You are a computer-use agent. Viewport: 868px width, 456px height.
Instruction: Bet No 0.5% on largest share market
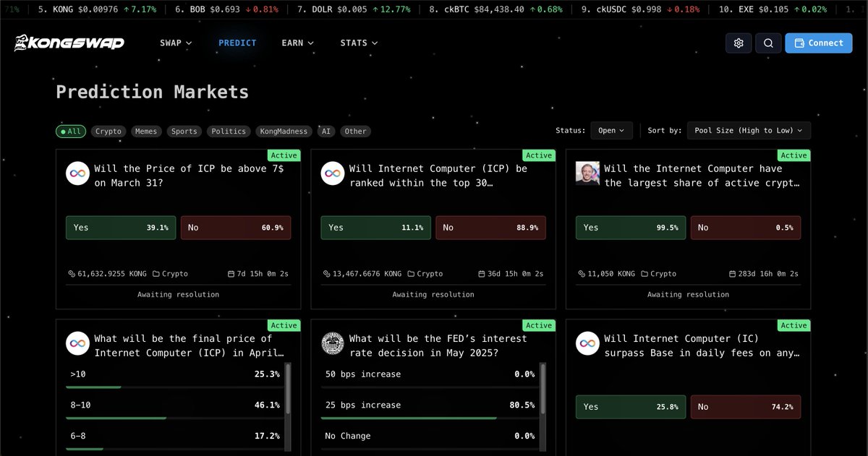tap(746, 228)
